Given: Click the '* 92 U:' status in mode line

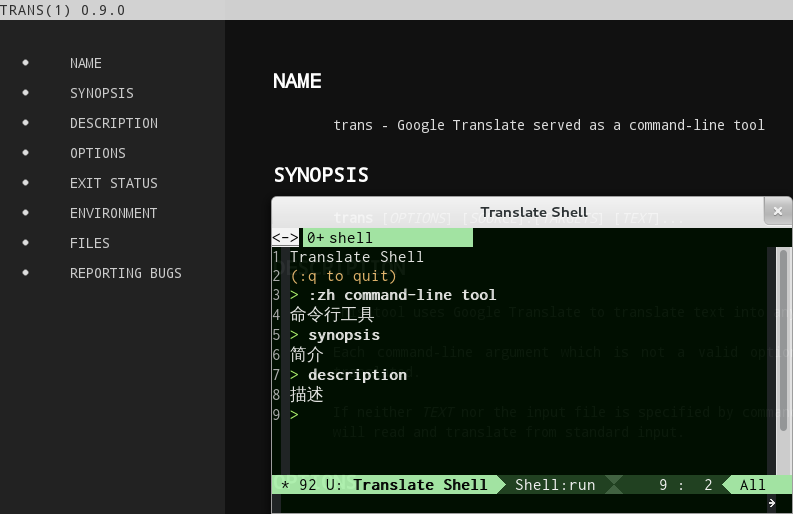Looking at the screenshot, I should pyautogui.click(x=312, y=485).
